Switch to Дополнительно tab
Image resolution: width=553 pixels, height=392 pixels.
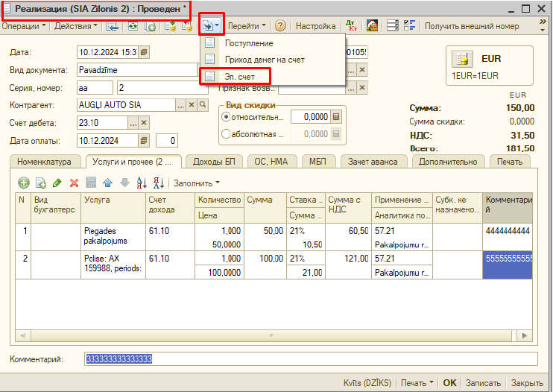pos(448,162)
